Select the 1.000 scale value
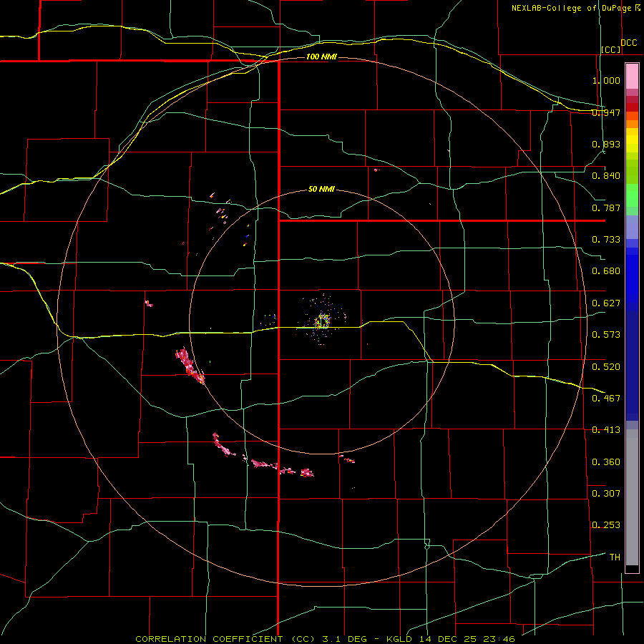Image resolution: width=644 pixels, height=644 pixels. coord(606,80)
